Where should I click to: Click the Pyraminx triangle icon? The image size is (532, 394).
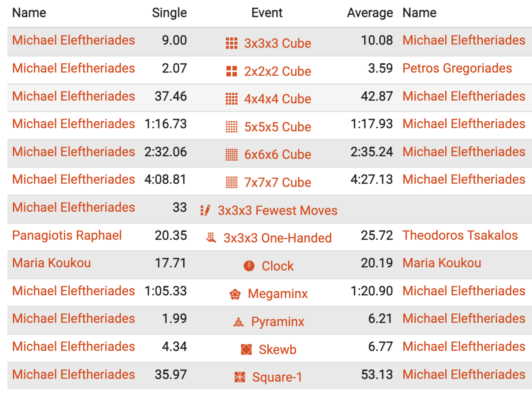pyautogui.click(x=238, y=322)
